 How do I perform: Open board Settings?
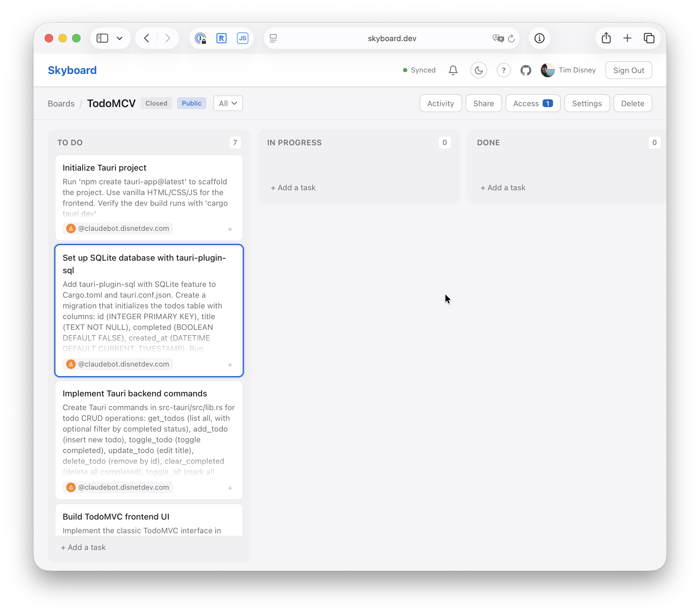pos(586,103)
